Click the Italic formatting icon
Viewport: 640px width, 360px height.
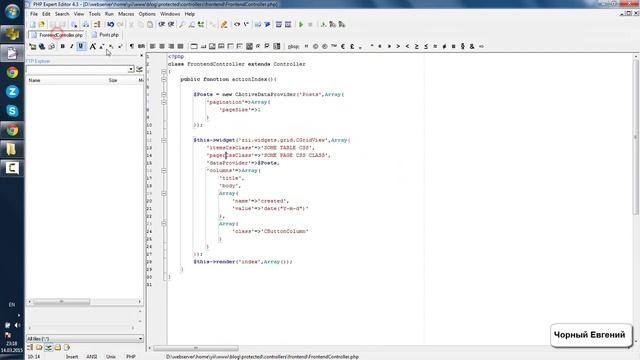pos(71,47)
